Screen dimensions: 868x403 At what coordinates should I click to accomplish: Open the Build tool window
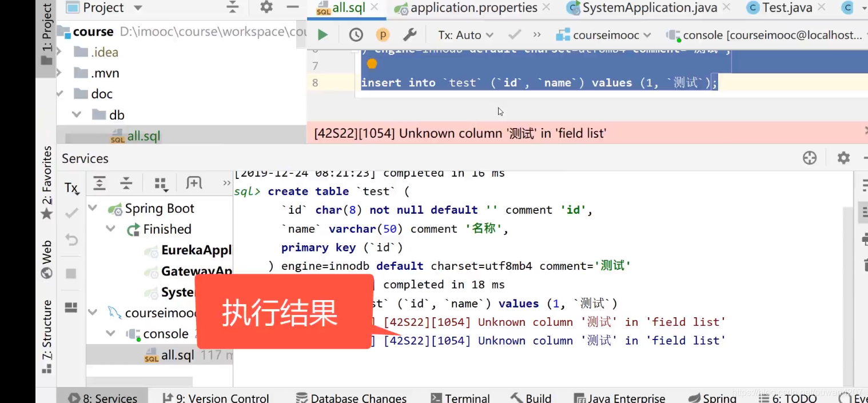click(x=531, y=398)
